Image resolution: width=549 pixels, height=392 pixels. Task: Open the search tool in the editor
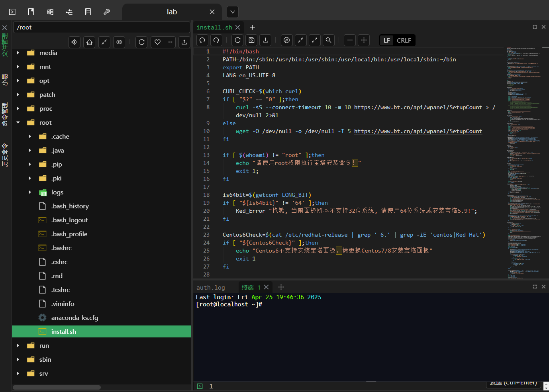(x=328, y=40)
